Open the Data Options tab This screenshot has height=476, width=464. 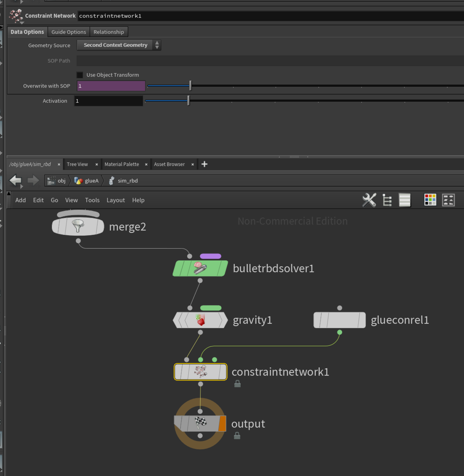27,32
